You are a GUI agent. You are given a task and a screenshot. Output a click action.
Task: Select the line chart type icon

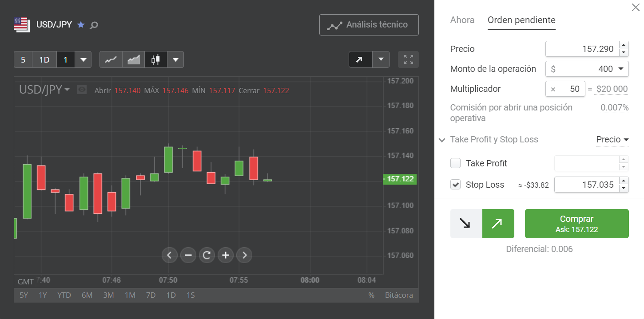tap(111, 59)
